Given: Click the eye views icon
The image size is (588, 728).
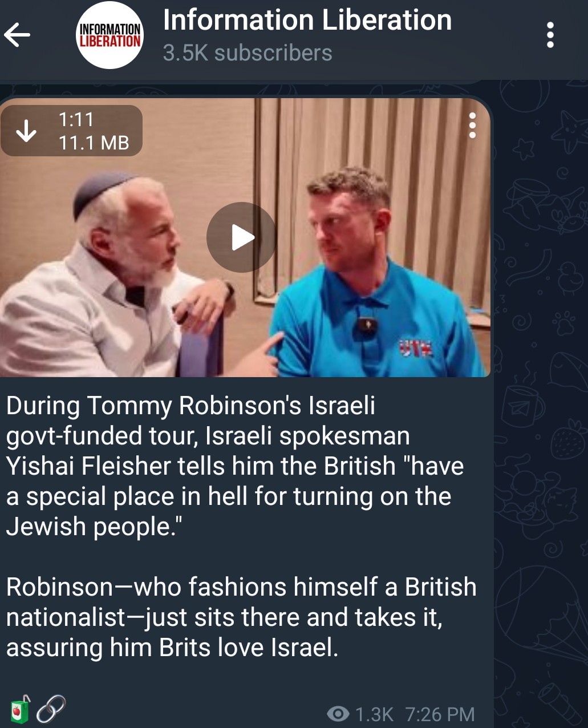Looking at the screenshot, I should [338, 714].
